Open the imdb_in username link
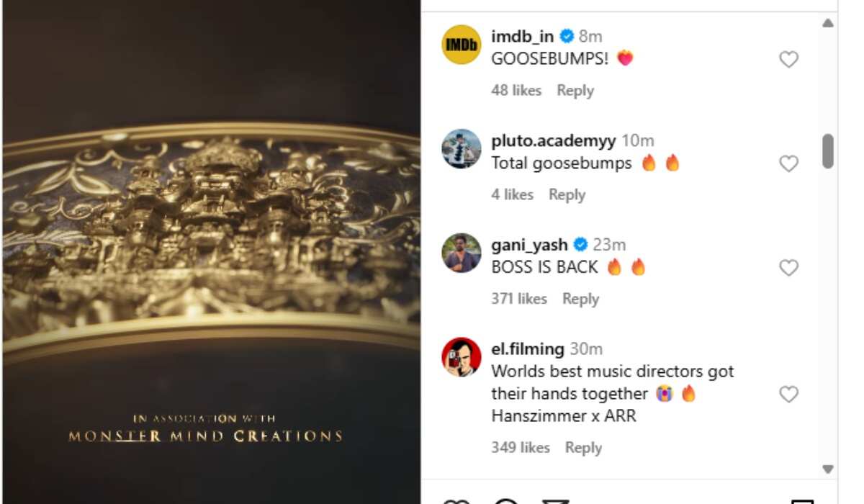The image size is (864, 504). (x=523, y=36)
